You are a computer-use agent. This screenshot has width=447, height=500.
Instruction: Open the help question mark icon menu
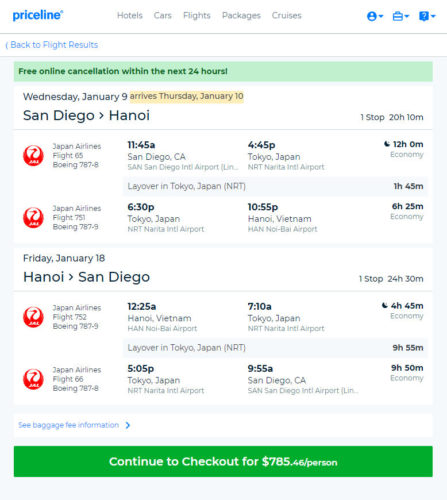(x=427, y=16)
